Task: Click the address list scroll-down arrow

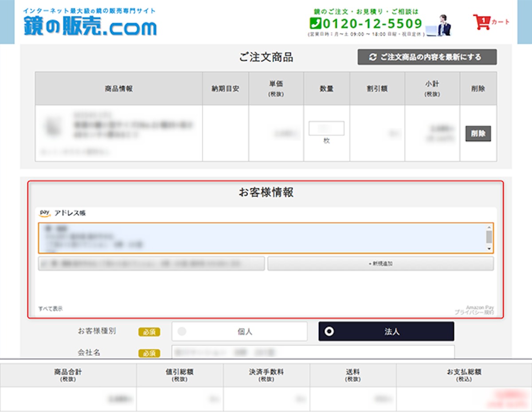Action: (489, 249)
